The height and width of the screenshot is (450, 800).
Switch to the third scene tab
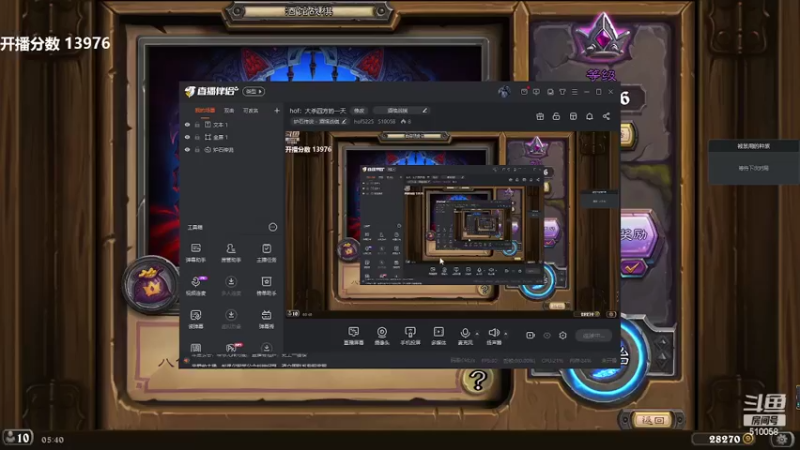click(x=251, y=111)
